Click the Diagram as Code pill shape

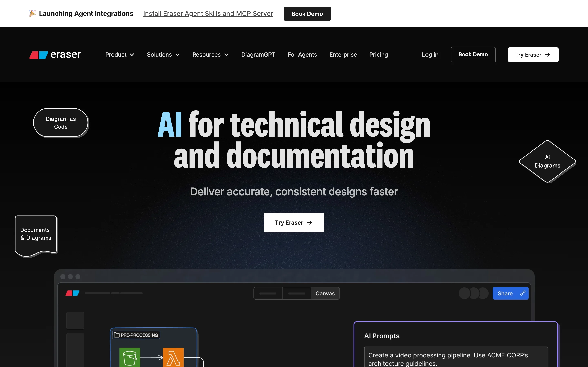(x=61, y=123)
